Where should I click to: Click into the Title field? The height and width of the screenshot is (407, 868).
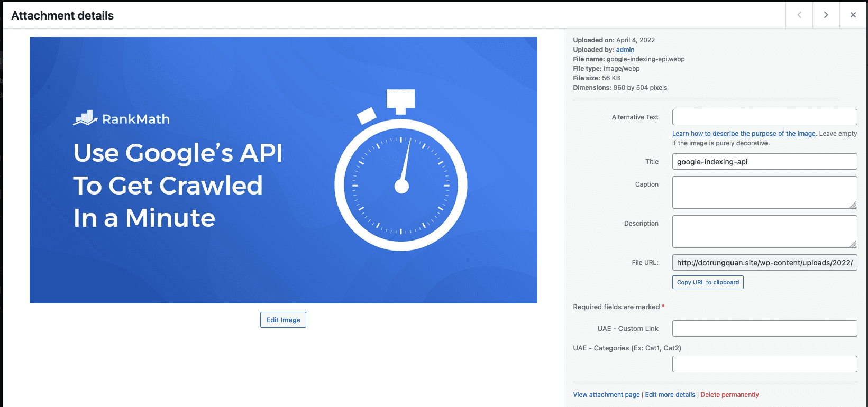[764, 162]
